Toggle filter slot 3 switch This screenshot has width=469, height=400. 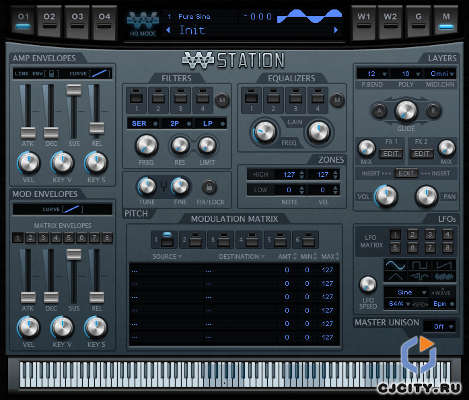(x=180, y=99)
